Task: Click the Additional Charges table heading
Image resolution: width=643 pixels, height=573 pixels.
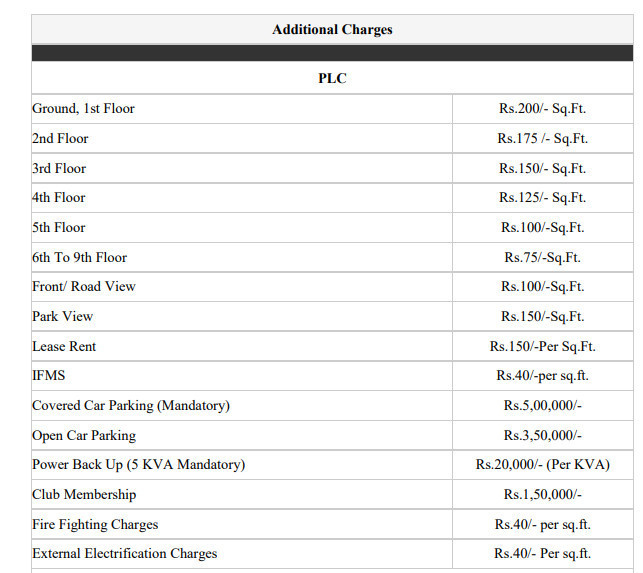Action: click(x=332, y=30)
